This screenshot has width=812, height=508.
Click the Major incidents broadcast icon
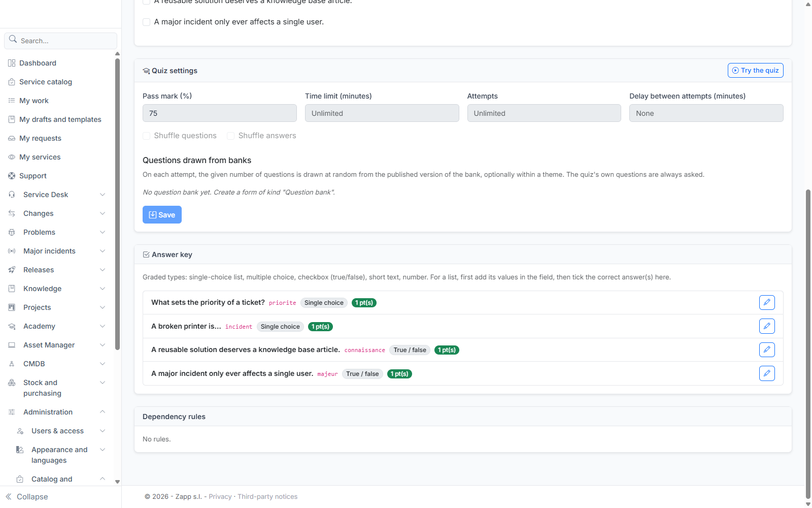[x=12, y=251]
